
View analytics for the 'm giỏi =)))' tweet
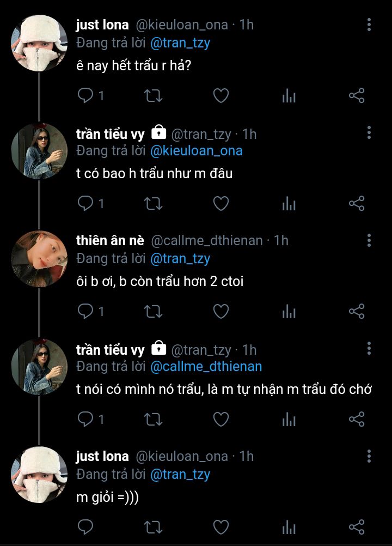(x=289, y=527)
